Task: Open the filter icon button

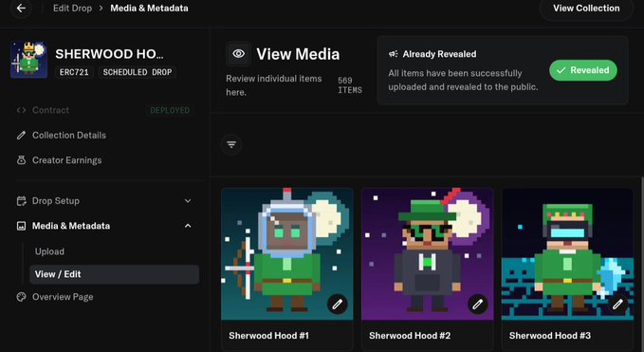Action: pos(231,144)
